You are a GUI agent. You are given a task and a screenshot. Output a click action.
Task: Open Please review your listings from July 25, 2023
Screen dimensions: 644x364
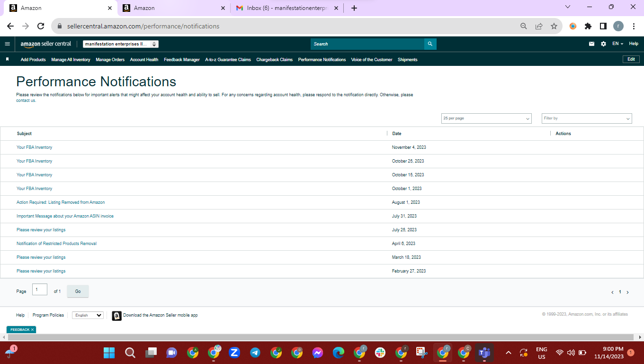pyautogui.click(x=41, y=230)
